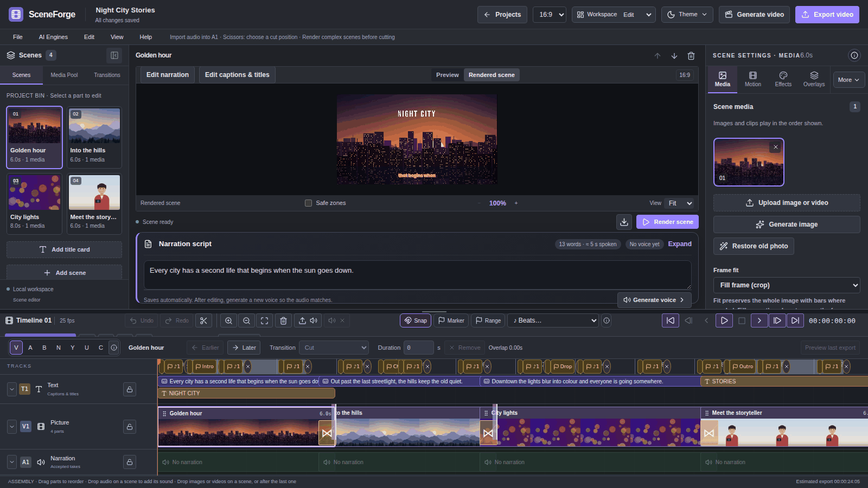868x488 pixels.
Task: Open the AI Engines menu
Action: pyautogui.click(x=53, y=37)
